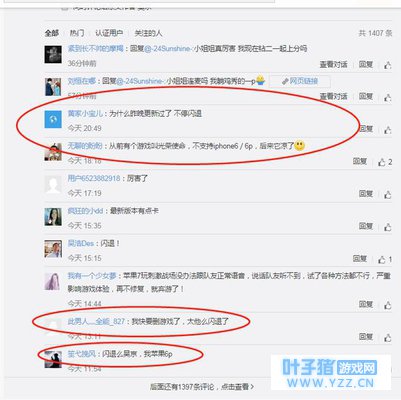Like the comment from 用户6523882918

(388, 194)
